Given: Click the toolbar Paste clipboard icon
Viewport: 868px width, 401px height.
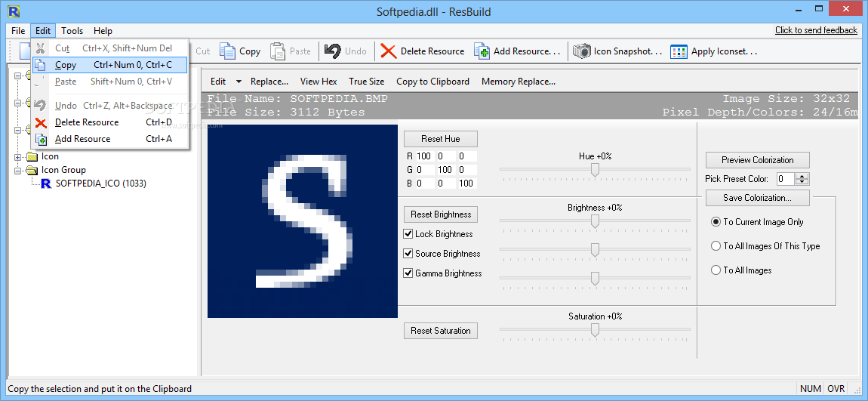Looking at the screenshot, I should (278, 51).
